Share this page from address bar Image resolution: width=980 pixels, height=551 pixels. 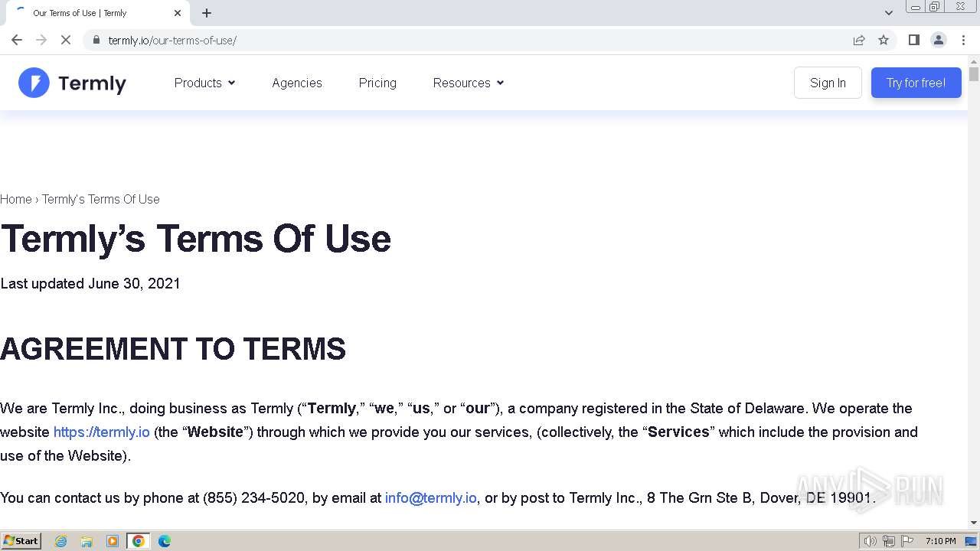[x=859, y=40]
